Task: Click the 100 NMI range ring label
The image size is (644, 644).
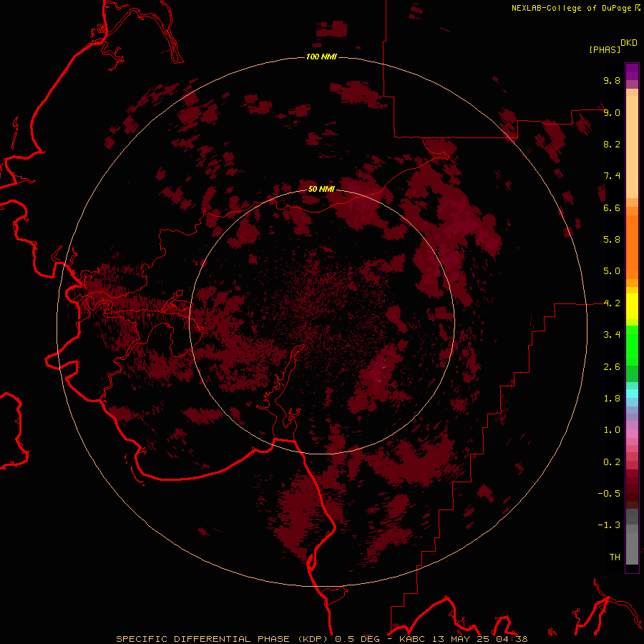Action: [x=321, y=57]
